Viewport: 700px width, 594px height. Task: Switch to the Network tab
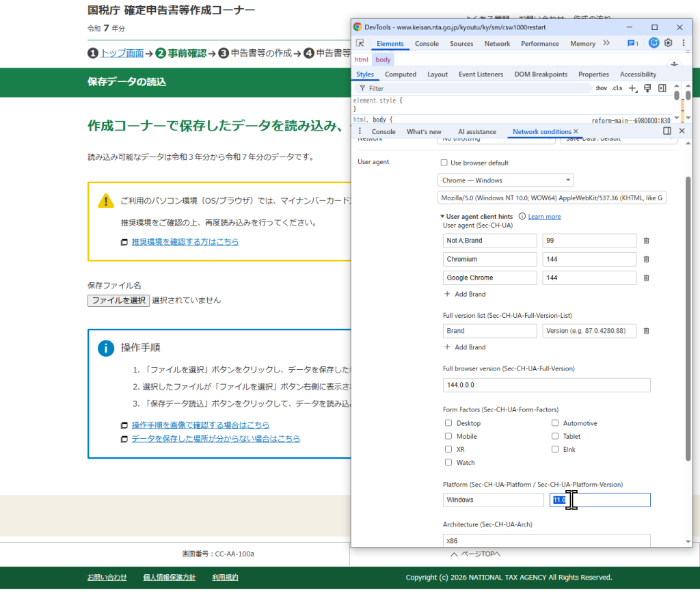click(x=497, y=43)
